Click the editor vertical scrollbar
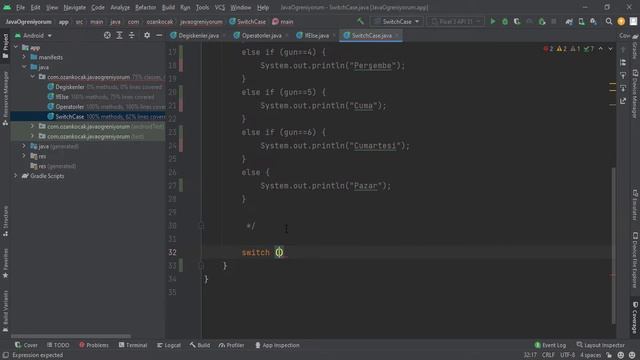This screenshot has height=360, width=640. (613, 245)
